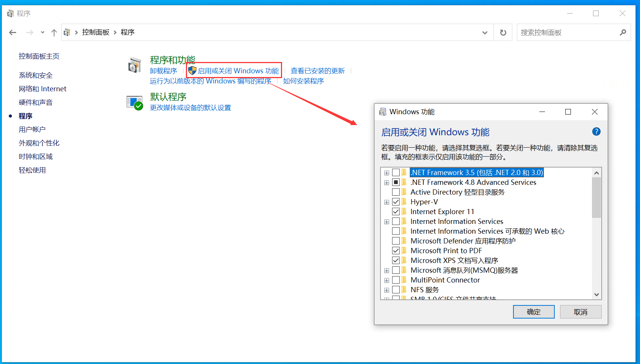
Task: Click 更改媒体或设备的默认设置 link
Action: (x=190, y=108)
